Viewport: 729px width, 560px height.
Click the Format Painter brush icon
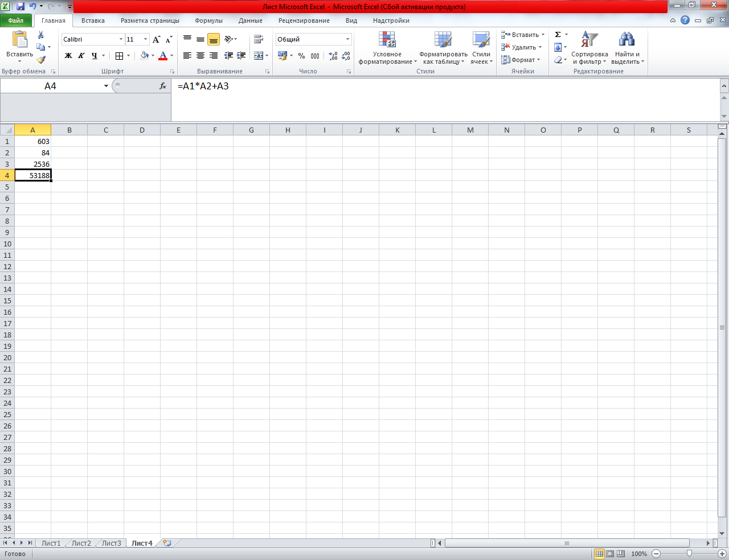pos(41,59)
